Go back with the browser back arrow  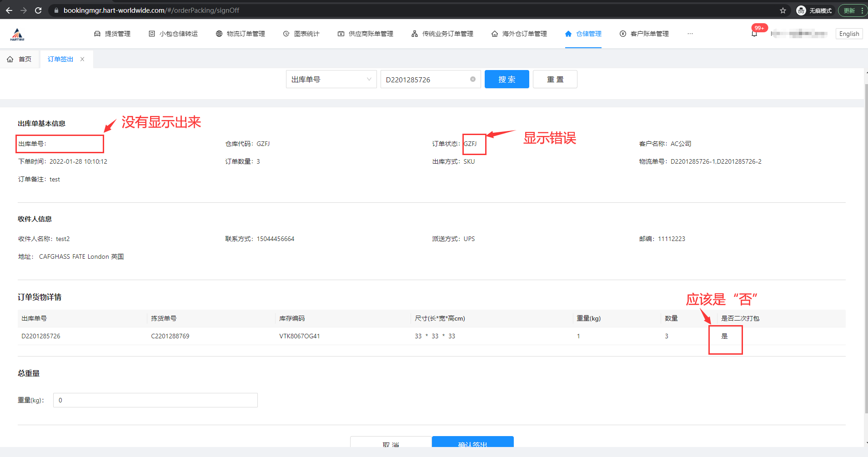(9, 10)
